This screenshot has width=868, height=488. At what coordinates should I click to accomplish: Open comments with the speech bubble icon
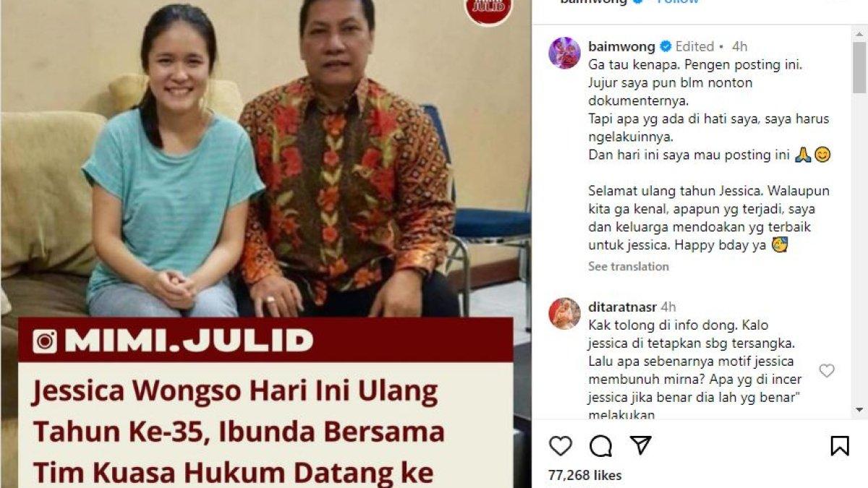pyautogui.click(x=600, y=446)
